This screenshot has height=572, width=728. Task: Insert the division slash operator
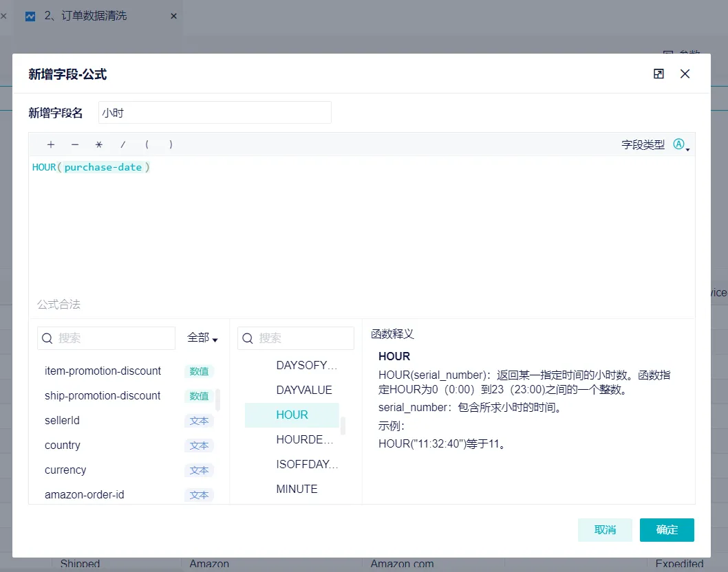(123, 144)
